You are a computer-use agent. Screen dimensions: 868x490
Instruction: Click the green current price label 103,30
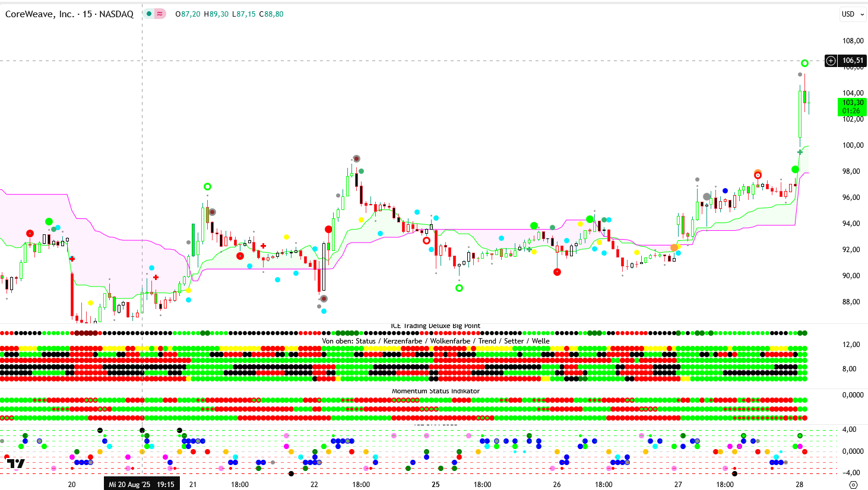(852, 107)
